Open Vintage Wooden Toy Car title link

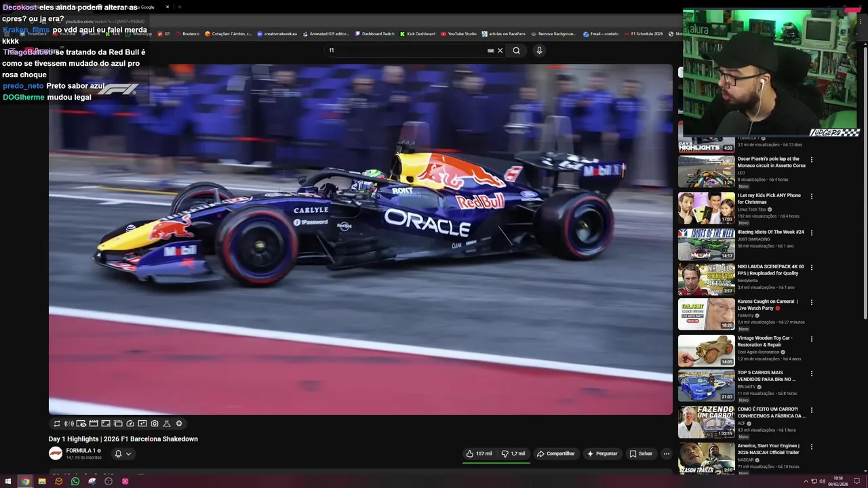click(765, 341)
